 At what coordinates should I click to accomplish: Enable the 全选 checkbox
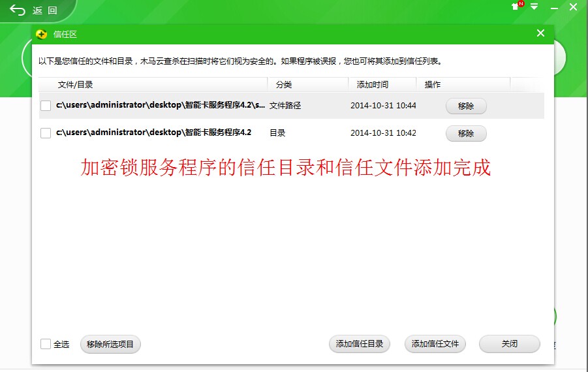point(46,344)
